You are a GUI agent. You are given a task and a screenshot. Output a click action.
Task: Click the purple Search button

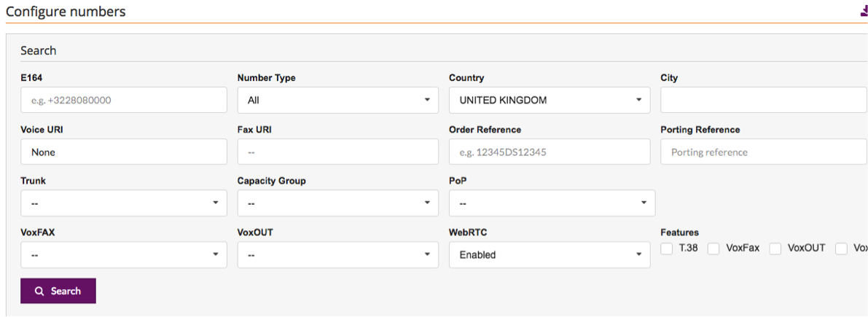coord(58,291)
